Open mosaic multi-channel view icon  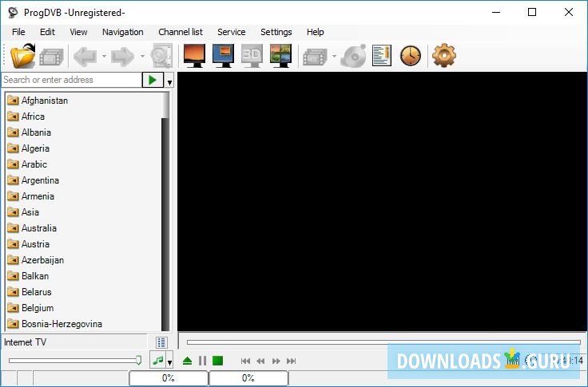coord(280,56)
